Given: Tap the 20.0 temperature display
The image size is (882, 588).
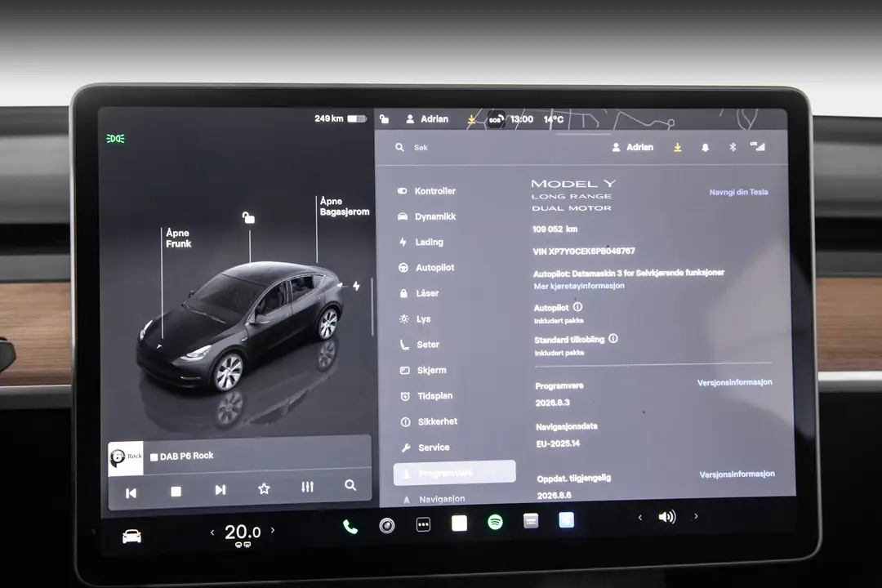Looking at the screenshot, I should click(243, 532).
